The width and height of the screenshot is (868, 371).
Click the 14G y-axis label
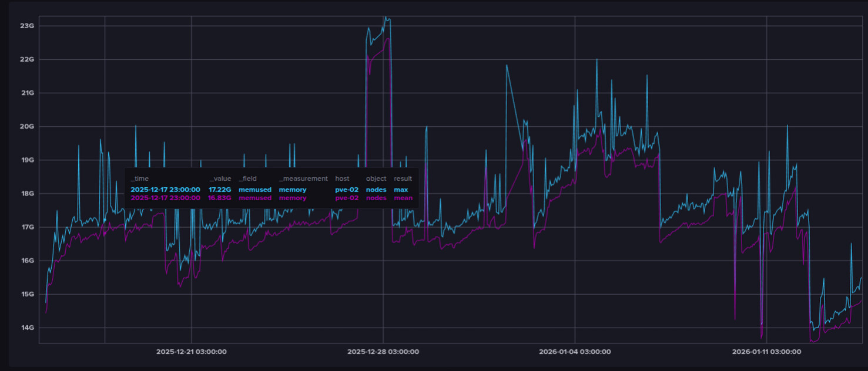(x=28, y=328)
